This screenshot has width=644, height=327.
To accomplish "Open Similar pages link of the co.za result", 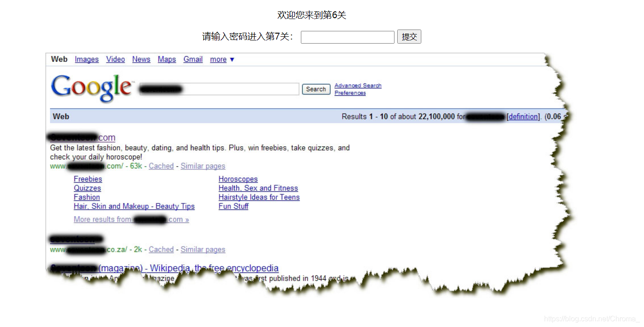I will tap(203, 249).
